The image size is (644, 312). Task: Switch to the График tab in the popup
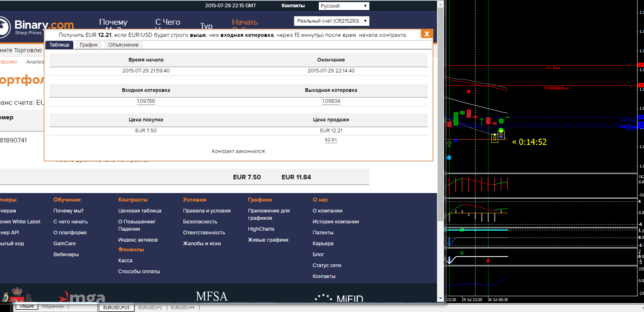click(89, 45)
